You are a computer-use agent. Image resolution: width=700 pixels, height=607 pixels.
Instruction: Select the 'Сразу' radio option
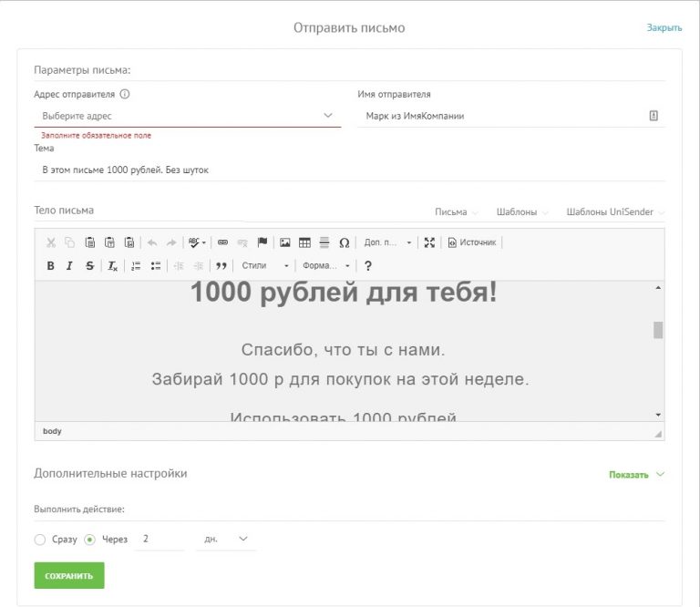pos(40,540)
